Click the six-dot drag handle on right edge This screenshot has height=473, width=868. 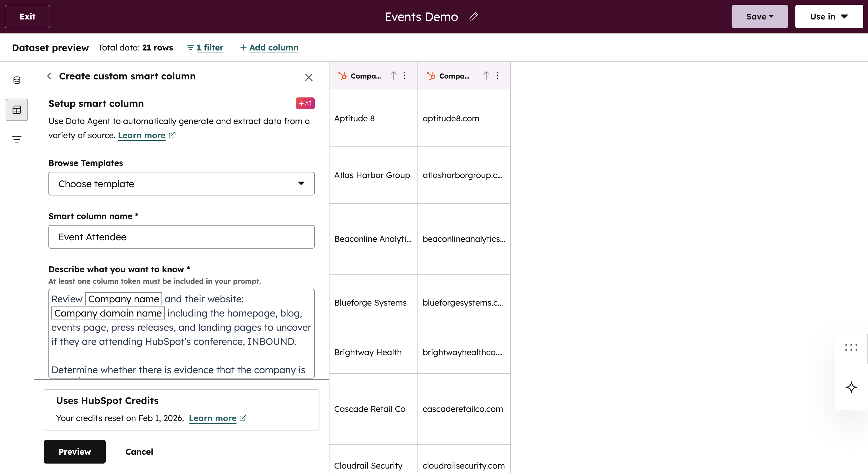tap(851, 347)
